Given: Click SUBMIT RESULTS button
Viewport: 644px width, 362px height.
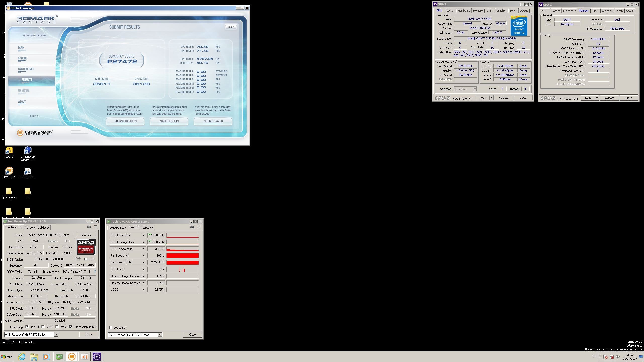Looking at the screenshot, I should point(125,121).
